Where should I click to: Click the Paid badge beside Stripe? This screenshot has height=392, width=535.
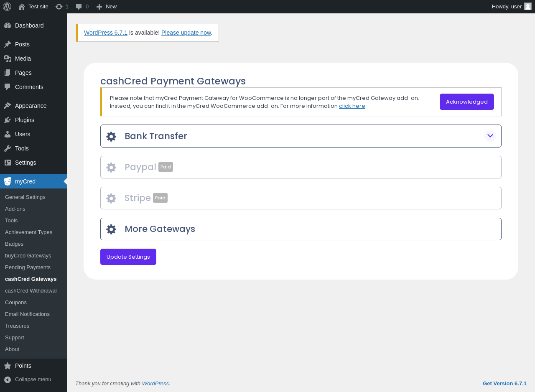tap(160, 198)
